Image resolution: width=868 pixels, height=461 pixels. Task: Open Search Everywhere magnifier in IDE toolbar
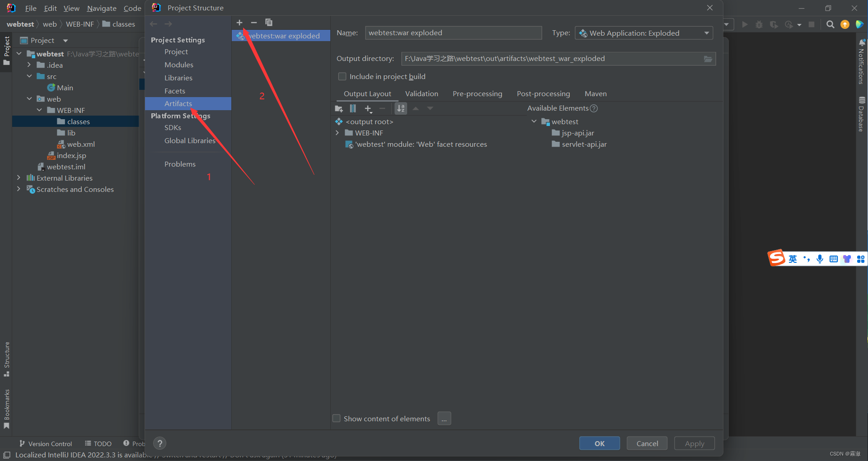[x=830, y=24]
